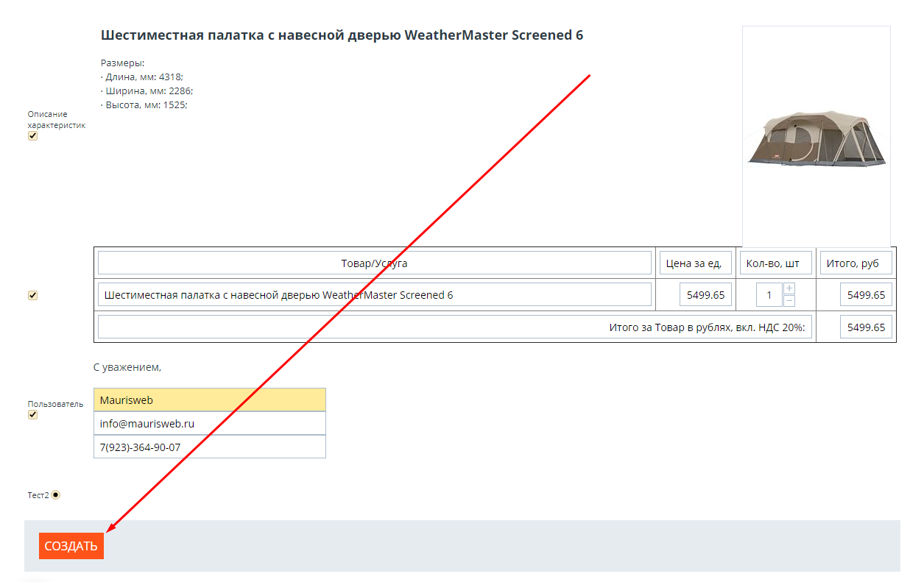Click the Итого, руб header field

(856, 263)
